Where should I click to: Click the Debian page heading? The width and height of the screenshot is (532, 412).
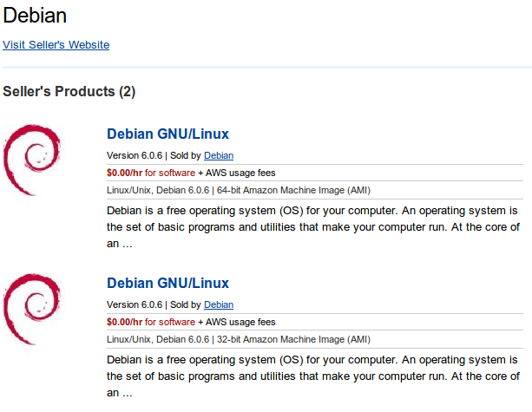point(36,16)
